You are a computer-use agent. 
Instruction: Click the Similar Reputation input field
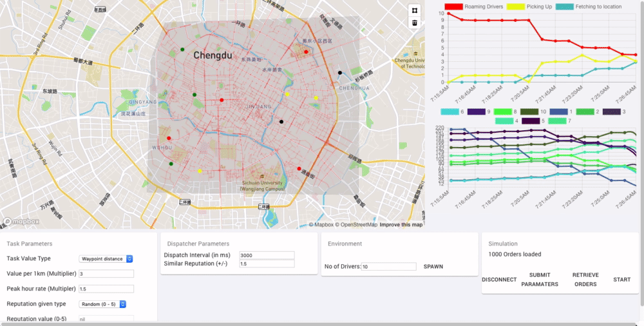pyautogui.click(x=267, y=264)
